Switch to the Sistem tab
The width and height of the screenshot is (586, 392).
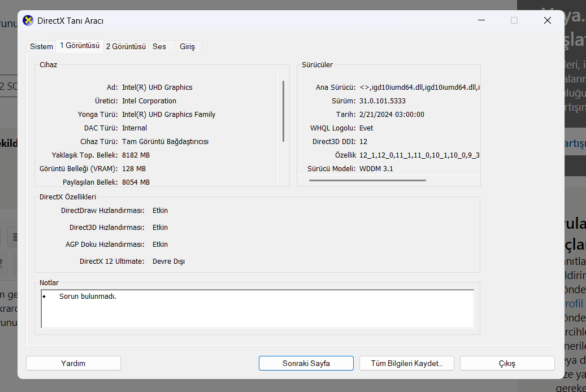41,46
